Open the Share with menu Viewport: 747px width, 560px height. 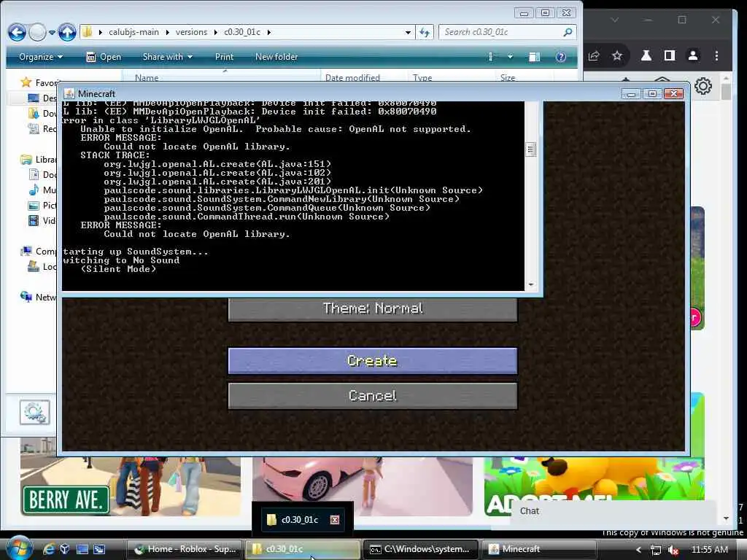coord(167,57)
